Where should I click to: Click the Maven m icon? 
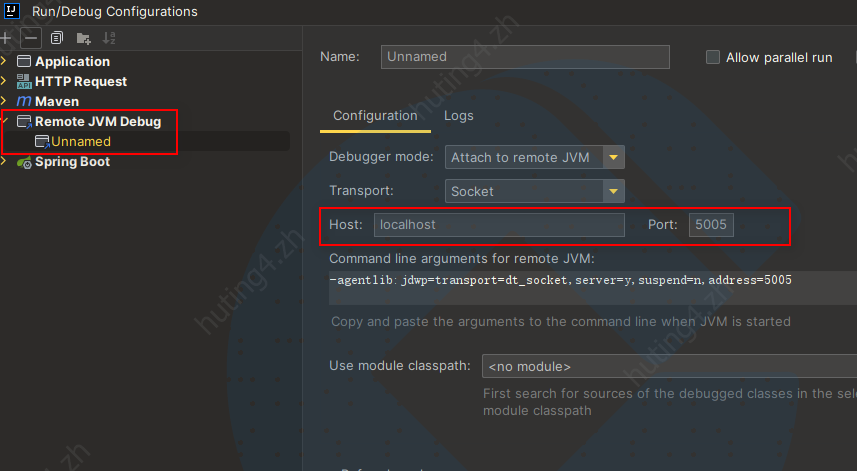(24, 101)
